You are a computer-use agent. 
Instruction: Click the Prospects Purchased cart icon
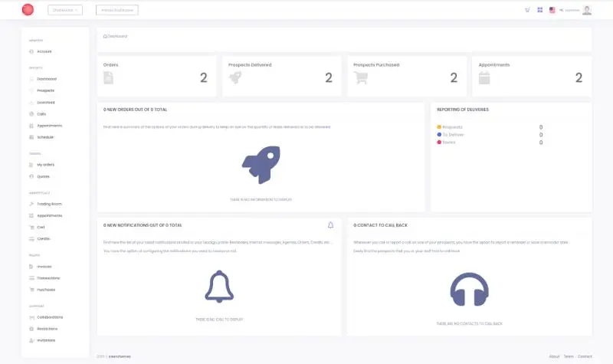360,78
